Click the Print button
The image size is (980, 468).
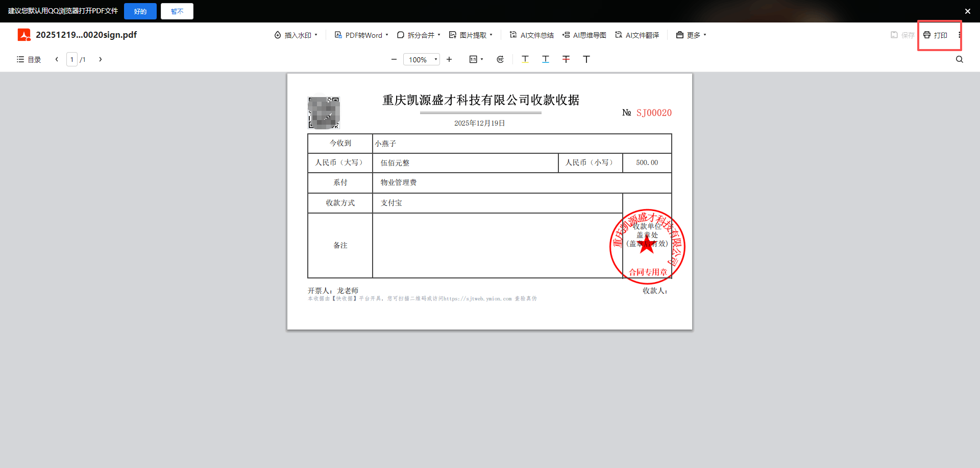935,35
